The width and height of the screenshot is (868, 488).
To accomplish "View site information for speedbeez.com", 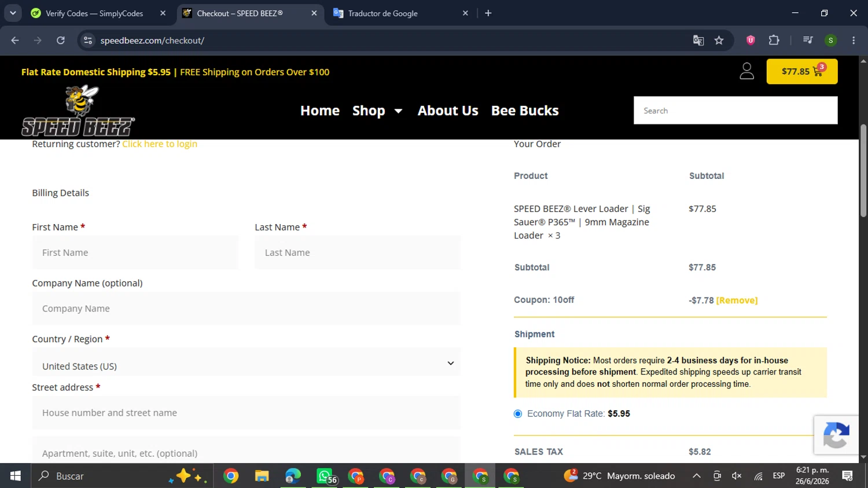I will click(88, 41).
